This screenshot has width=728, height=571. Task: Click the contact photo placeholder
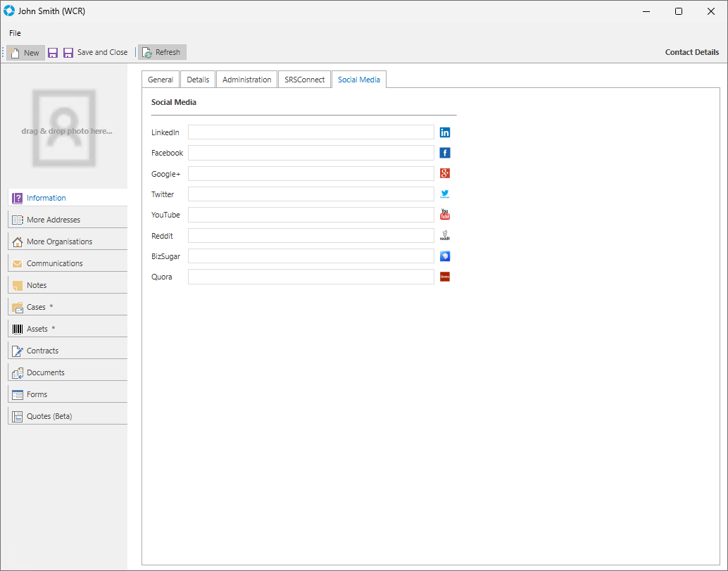coord(67,128)
